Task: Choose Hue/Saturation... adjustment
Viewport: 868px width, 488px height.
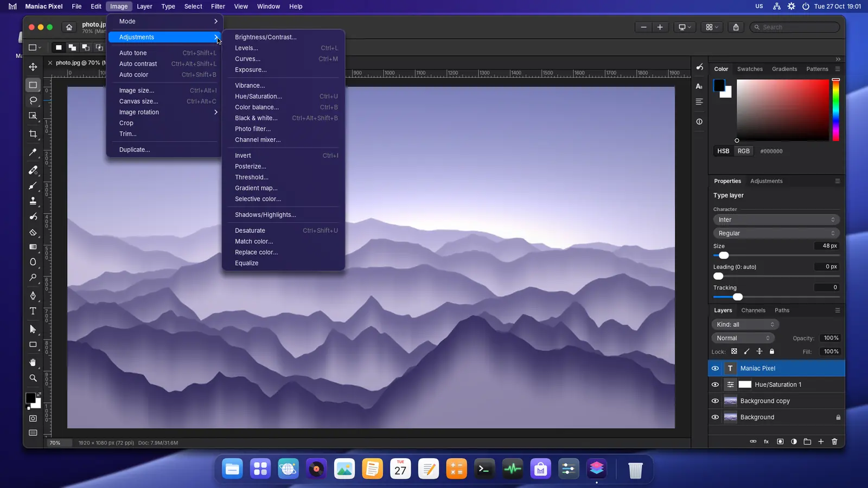Action: 284,97
